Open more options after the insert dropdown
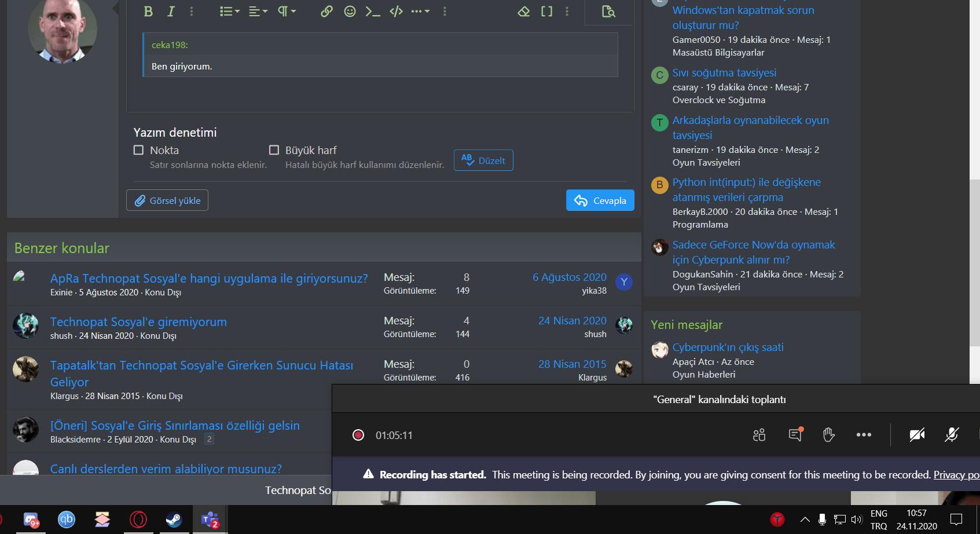The image size is (980, 534). 445,12
